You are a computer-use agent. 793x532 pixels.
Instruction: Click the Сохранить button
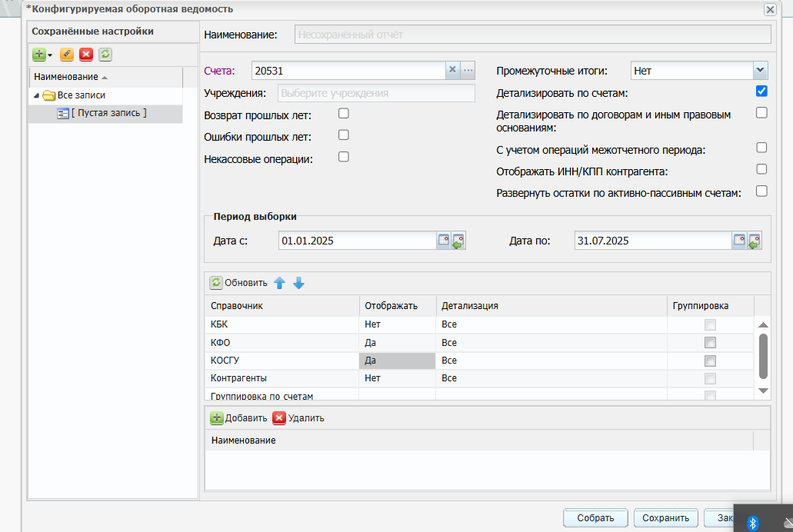[665, 518]
